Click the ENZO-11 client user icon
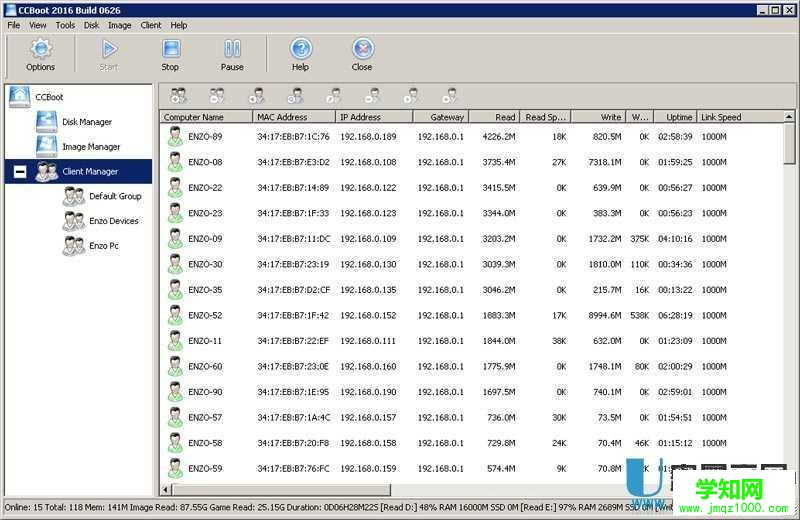 click(175, 340)
